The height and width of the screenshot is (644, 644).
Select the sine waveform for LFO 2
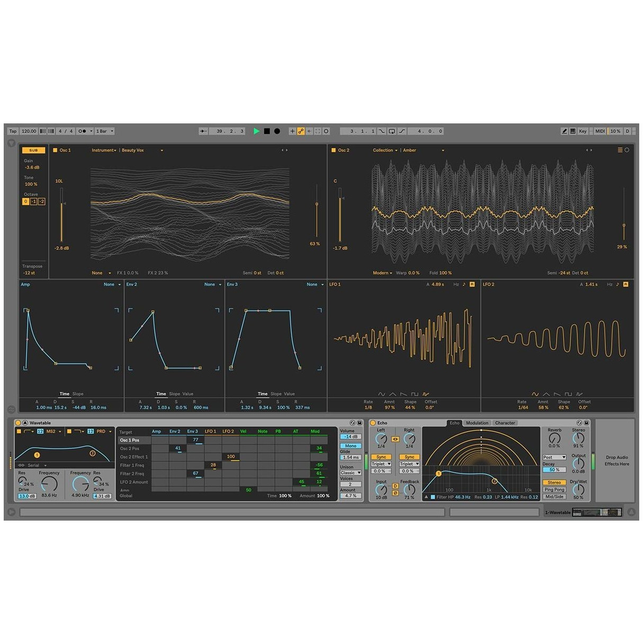click(x=535, y=394)
